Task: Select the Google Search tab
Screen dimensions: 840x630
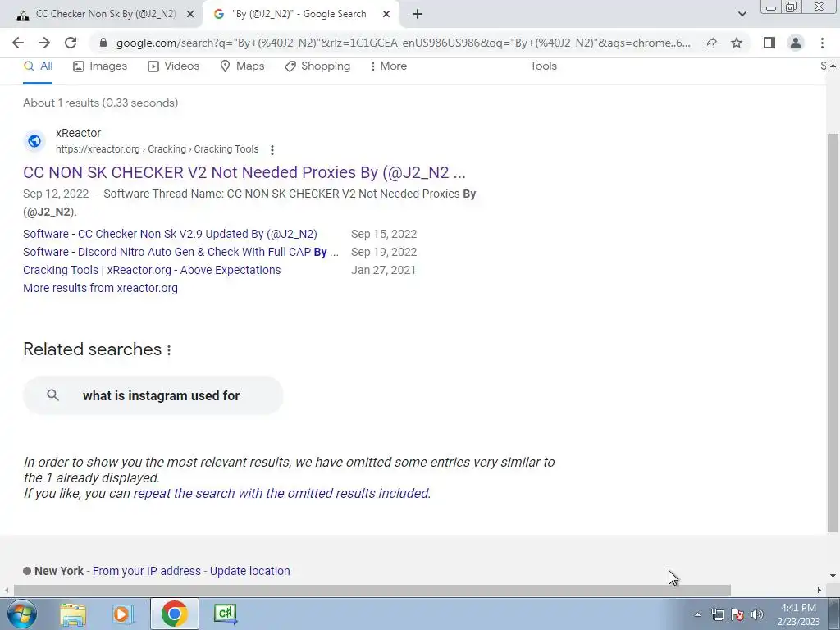Action: [300, 15]
